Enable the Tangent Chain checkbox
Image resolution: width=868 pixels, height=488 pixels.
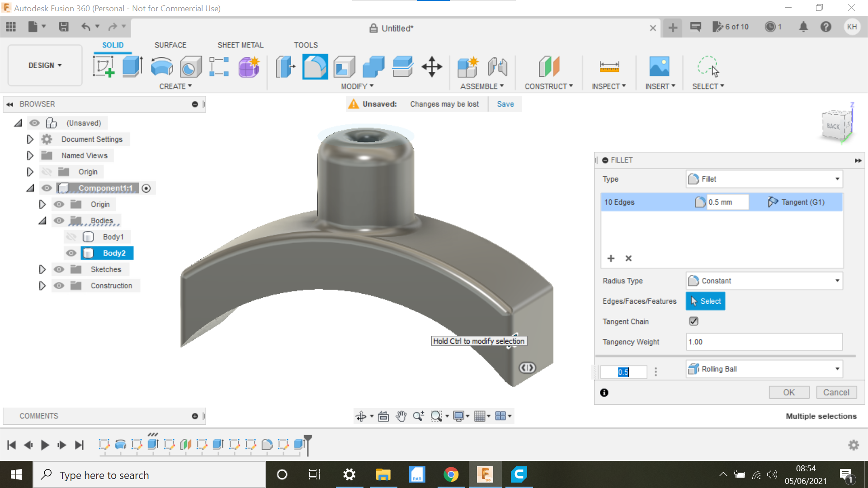point(694,321)
